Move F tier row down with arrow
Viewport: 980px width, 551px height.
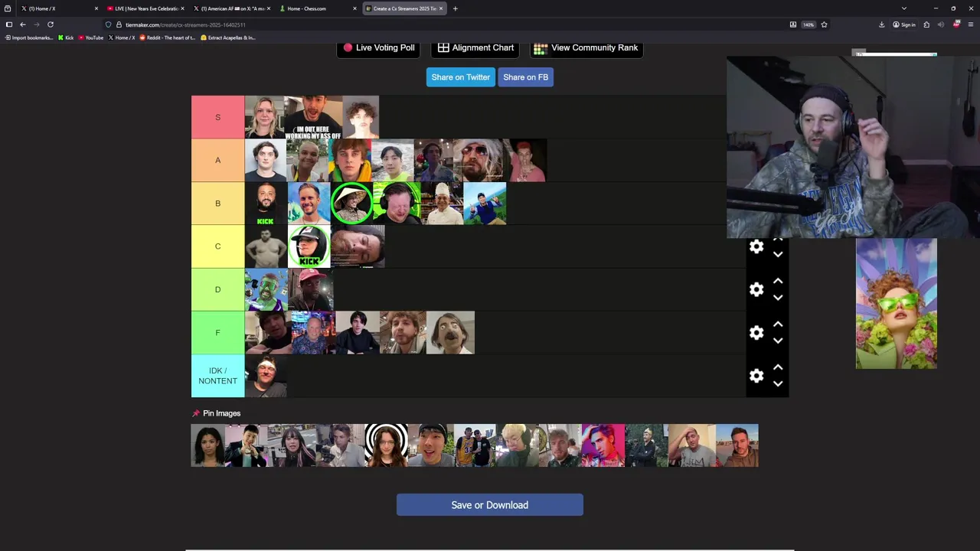[x=778, y=341]
